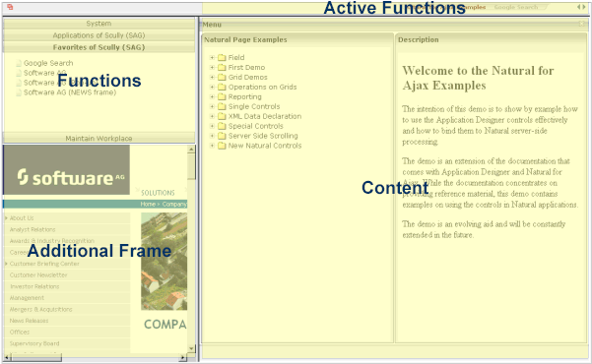The height and width of the screenshot is (364, 592).
Task: Click the Home breadcrumb link
Action: 148,204
